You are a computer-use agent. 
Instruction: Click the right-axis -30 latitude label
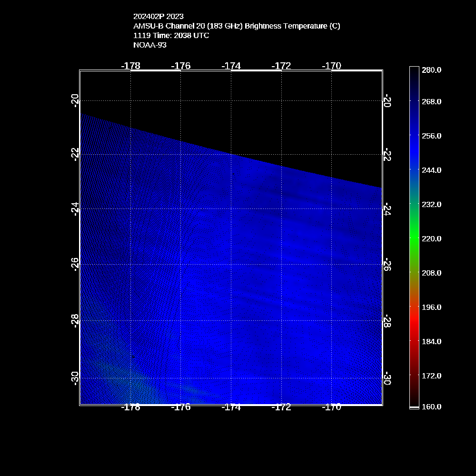point(387,379)
